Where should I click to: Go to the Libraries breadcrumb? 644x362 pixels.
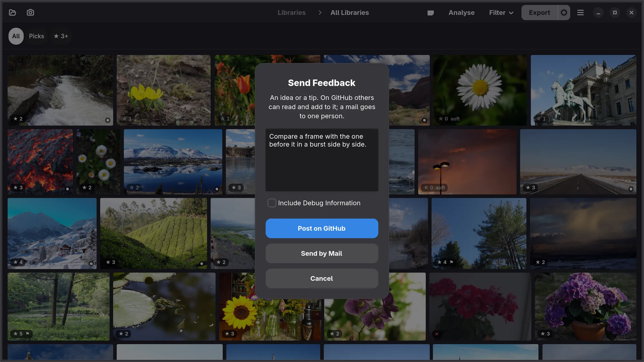coord(291,13)
